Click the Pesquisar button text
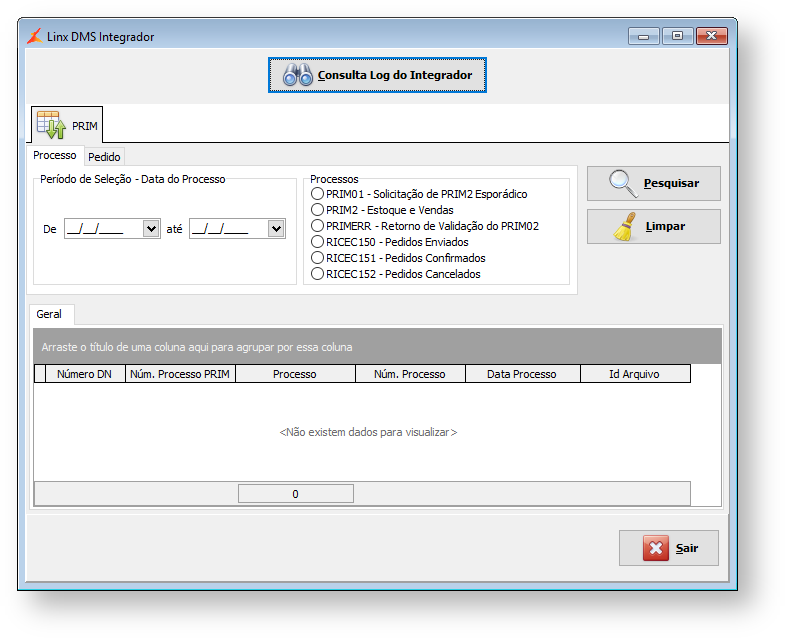 click(671, 183)
